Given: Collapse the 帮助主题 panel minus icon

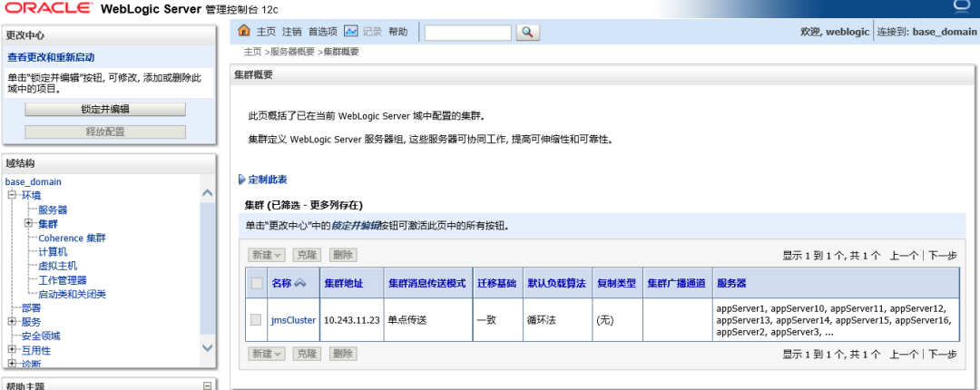Looking at the screenshot, I should (x=208, y=386).
